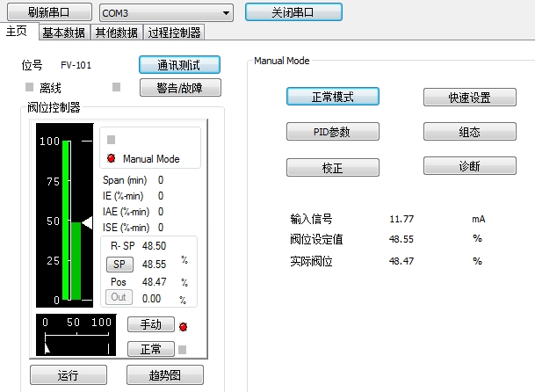Open the 过程控制器 tab
535x392 pixels.
(x=173, y=33)
